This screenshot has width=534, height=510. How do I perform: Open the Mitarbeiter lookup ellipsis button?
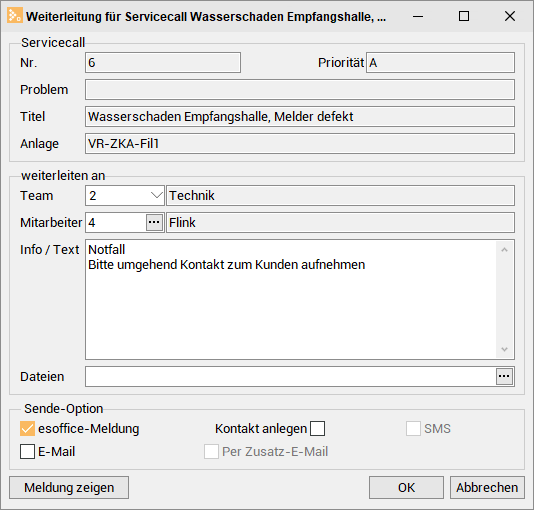tap(154, 223)
